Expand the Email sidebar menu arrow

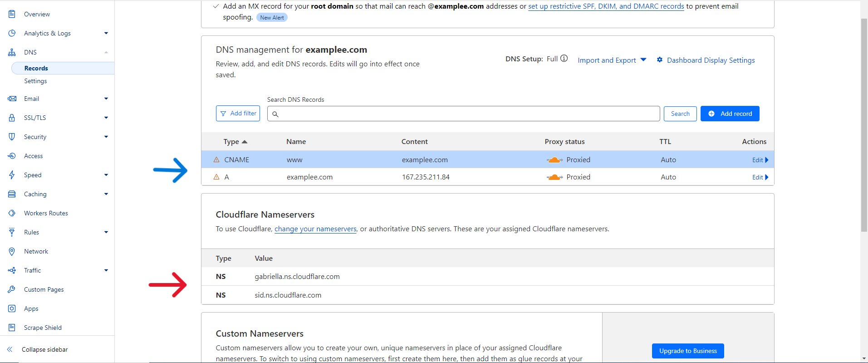pos(106,99)
